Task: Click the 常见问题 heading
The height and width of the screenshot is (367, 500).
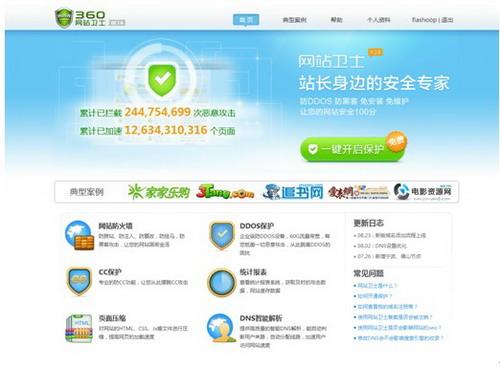Action: tap(368, 273)
